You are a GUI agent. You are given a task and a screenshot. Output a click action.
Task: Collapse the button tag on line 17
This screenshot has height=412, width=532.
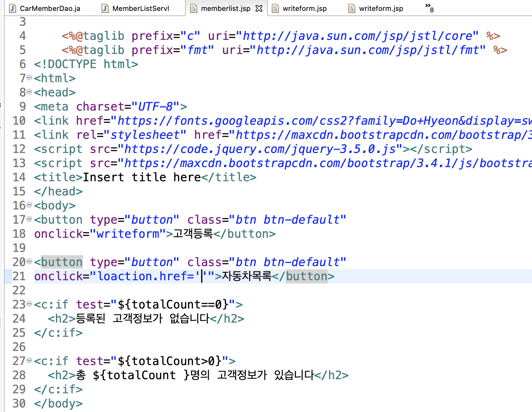[x=29, y=219]
